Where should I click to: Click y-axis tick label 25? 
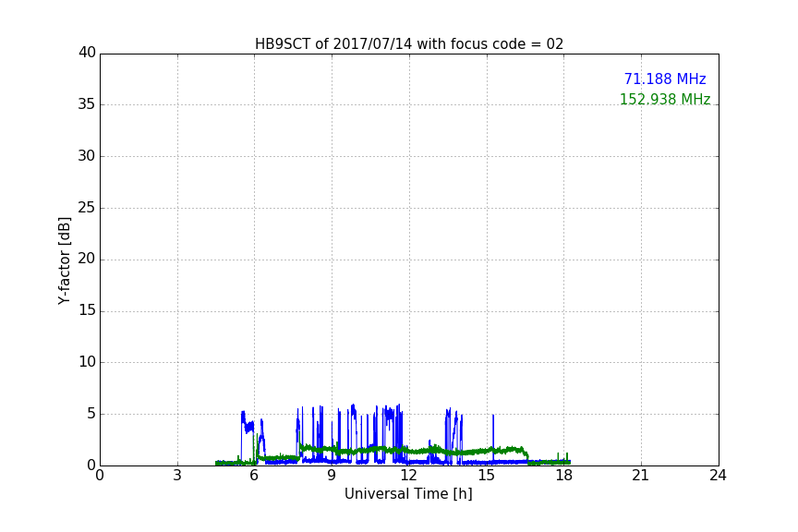(87, 207)
